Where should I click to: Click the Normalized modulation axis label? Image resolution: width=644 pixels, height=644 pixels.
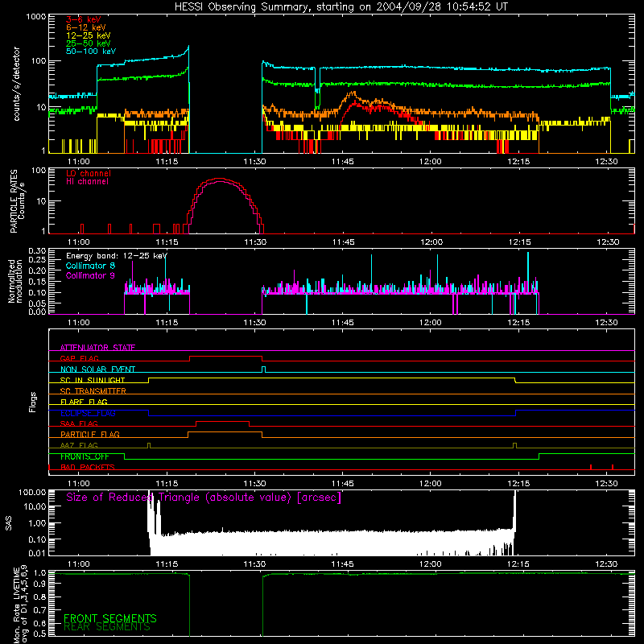[15, 281]
